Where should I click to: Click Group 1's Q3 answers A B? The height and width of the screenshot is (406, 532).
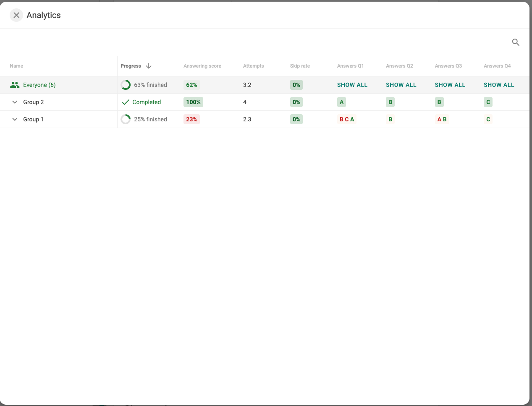coord(442,119)
